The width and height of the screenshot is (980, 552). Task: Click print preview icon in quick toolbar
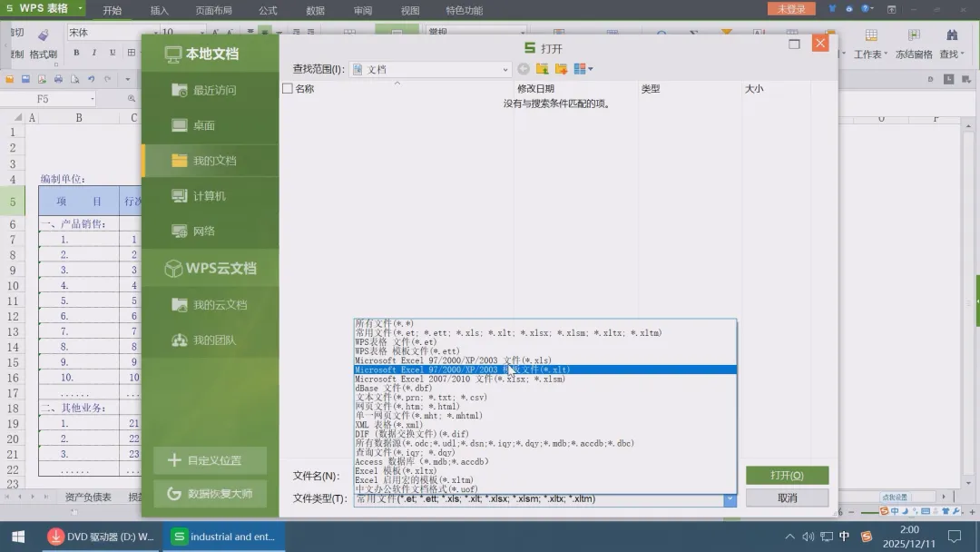pos(74,79)
